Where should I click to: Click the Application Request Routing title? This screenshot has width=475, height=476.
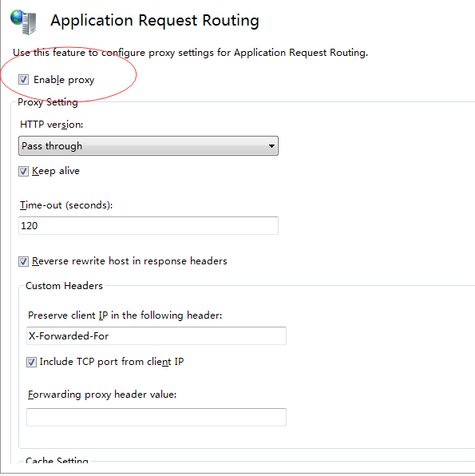pyautogui.click(x=155, y=21)
